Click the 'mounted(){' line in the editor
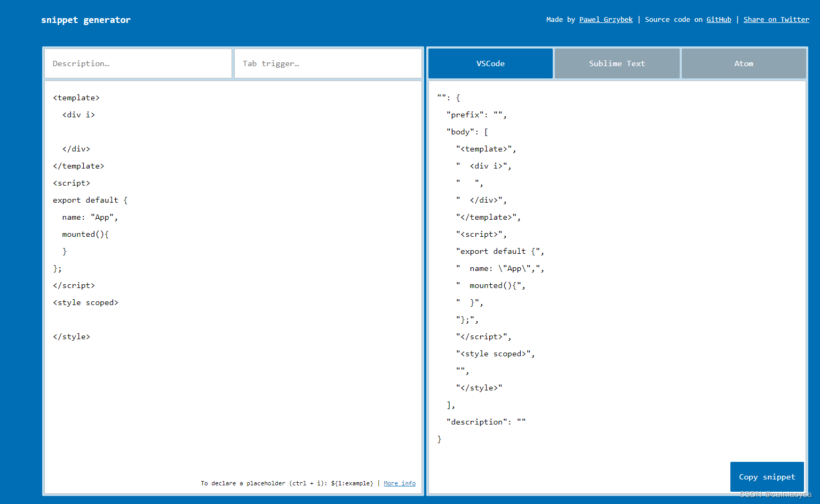This screenshot has width=820, height=504. click(85, 234)
